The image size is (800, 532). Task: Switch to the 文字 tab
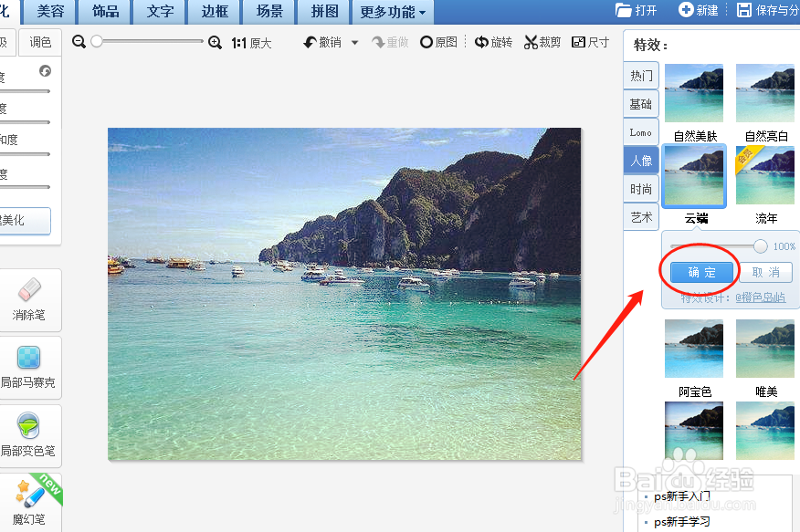pyautogui.click(x=160, y=12)
